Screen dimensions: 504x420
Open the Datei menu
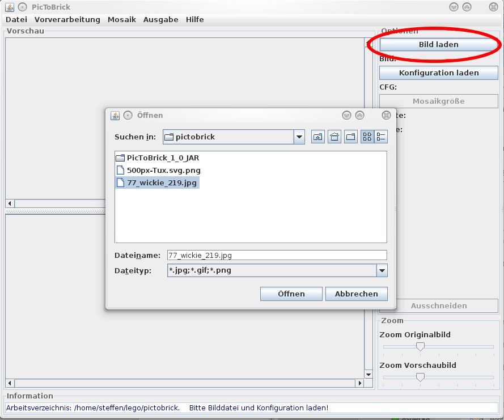click(16, 20)
